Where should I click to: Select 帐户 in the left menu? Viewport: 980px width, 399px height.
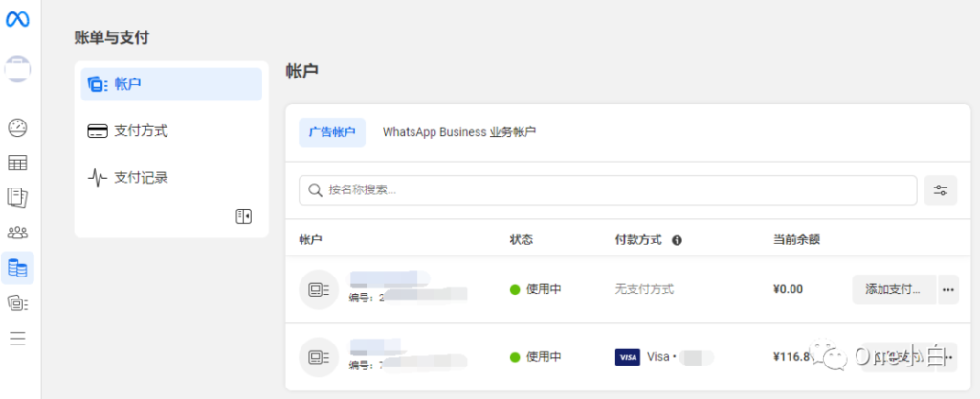coord(171,84)
